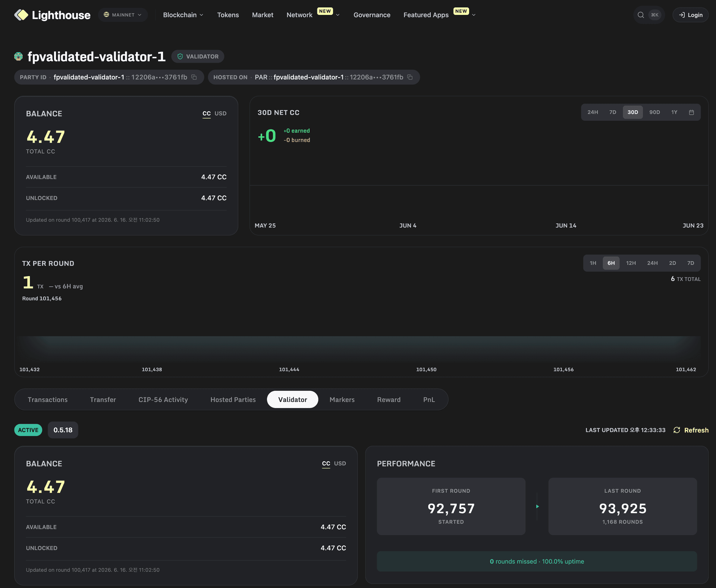This screenshot has height=588, width=716.
Task: Open the search magnifier icon
Action: point(641,15)
